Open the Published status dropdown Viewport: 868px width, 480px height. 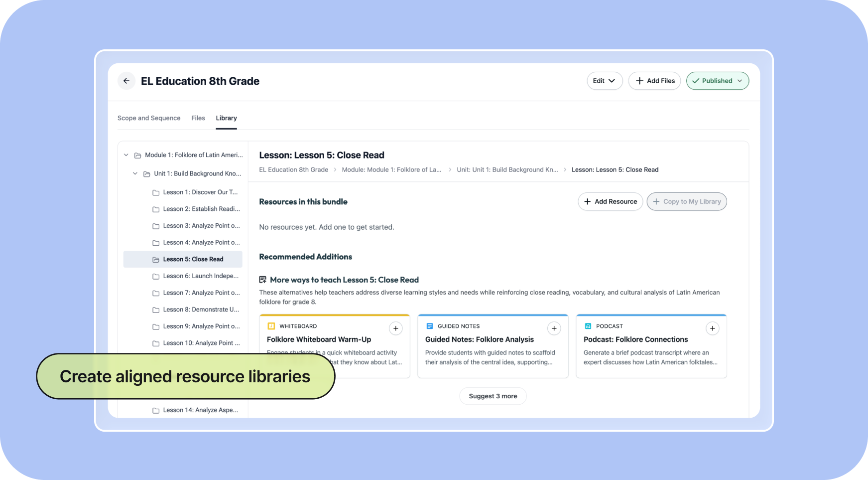718,81
